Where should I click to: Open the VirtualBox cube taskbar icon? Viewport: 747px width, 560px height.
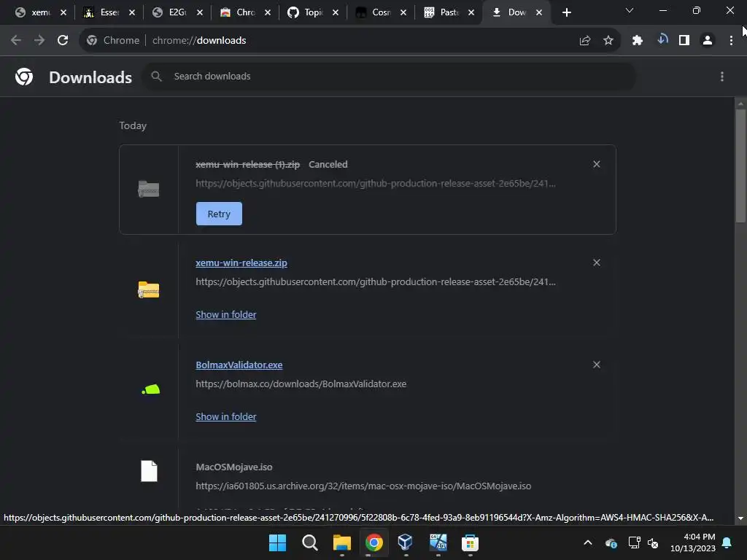(x=406, y=542)
